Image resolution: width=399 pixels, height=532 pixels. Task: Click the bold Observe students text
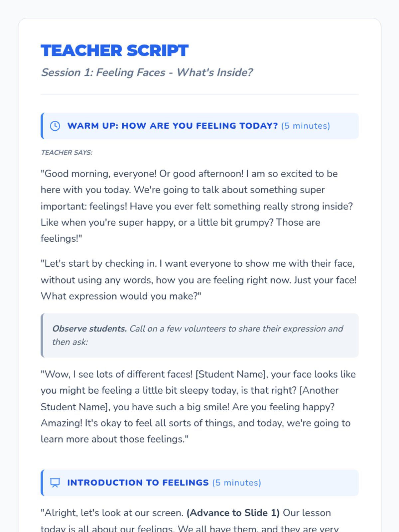[x=89, y=329]
